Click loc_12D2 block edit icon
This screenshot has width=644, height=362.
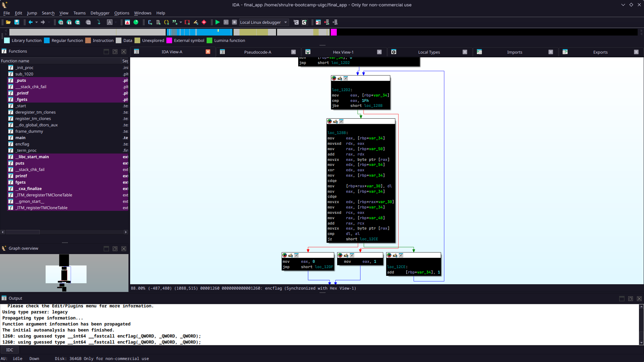tap(340, 78)
